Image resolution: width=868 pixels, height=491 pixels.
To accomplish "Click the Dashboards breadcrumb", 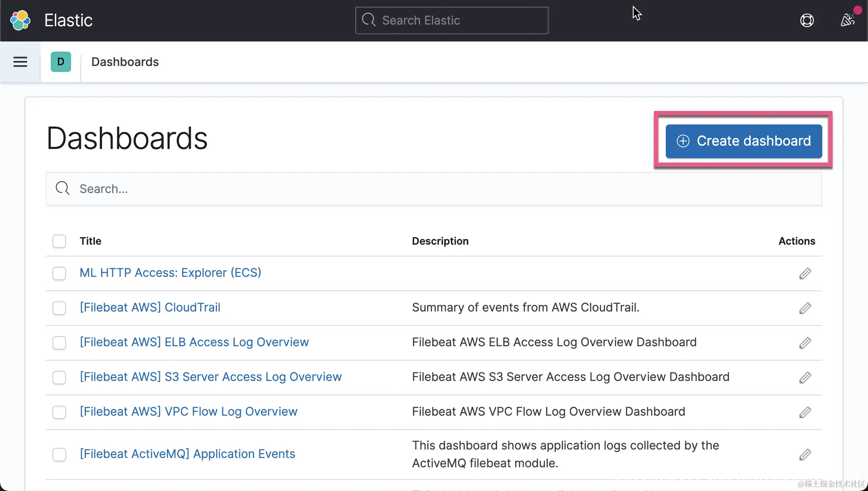I will [125, 62].
